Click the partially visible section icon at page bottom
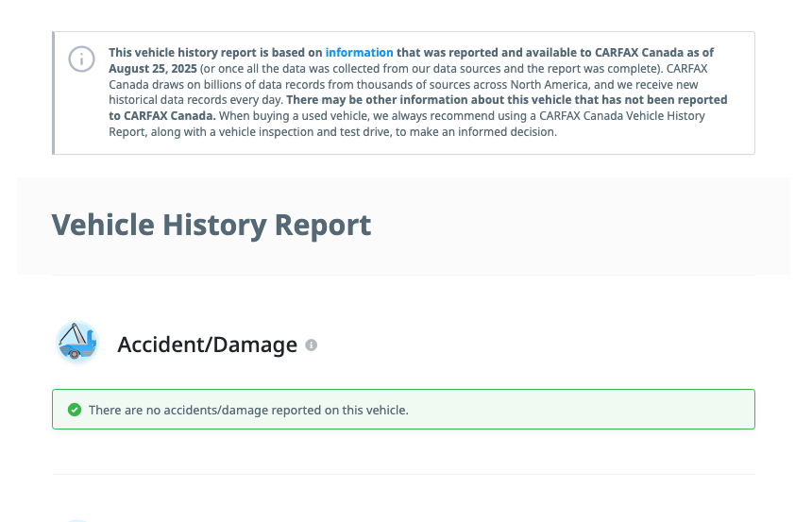This screenshot has height=522, width=812. click(x=76, y=518)
